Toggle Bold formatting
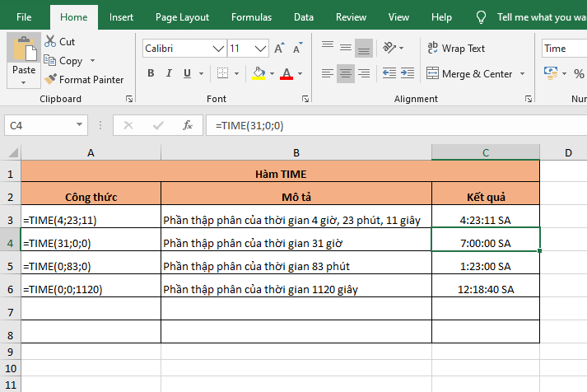Screen dimensions: 587x392 (151, 73)
